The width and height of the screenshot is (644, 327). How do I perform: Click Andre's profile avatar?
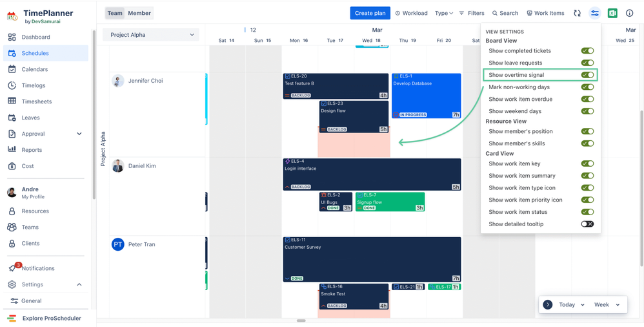(x=12, y=193)
